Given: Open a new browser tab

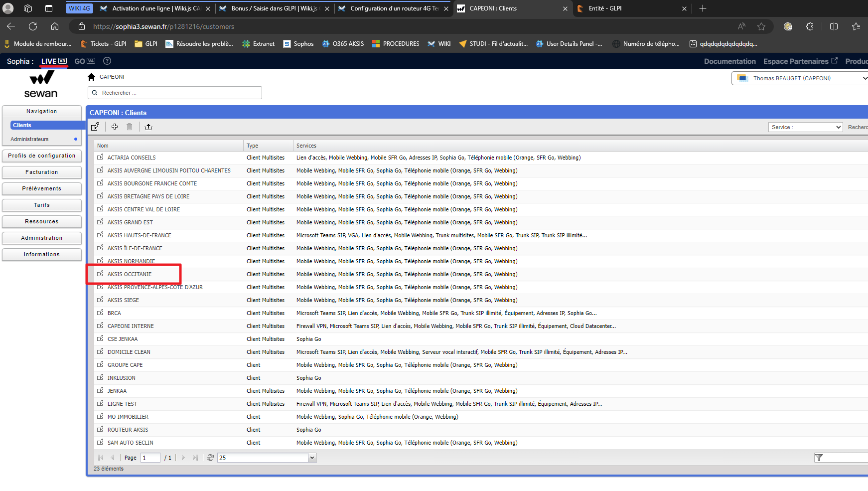Looking at the screenshot, I should tap(703, 8).
